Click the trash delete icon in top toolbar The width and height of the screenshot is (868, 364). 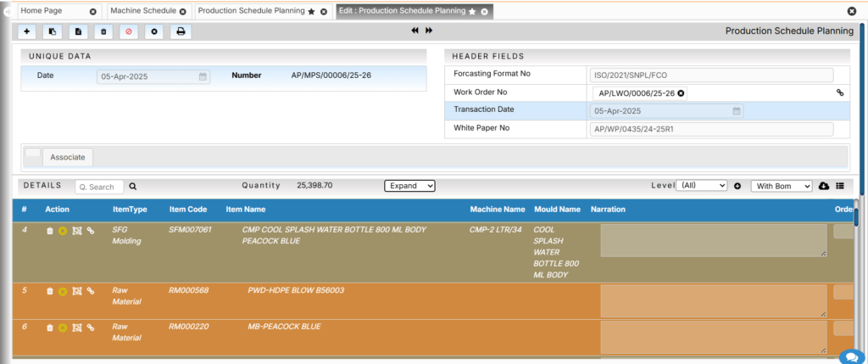click(x=103, y=31)
